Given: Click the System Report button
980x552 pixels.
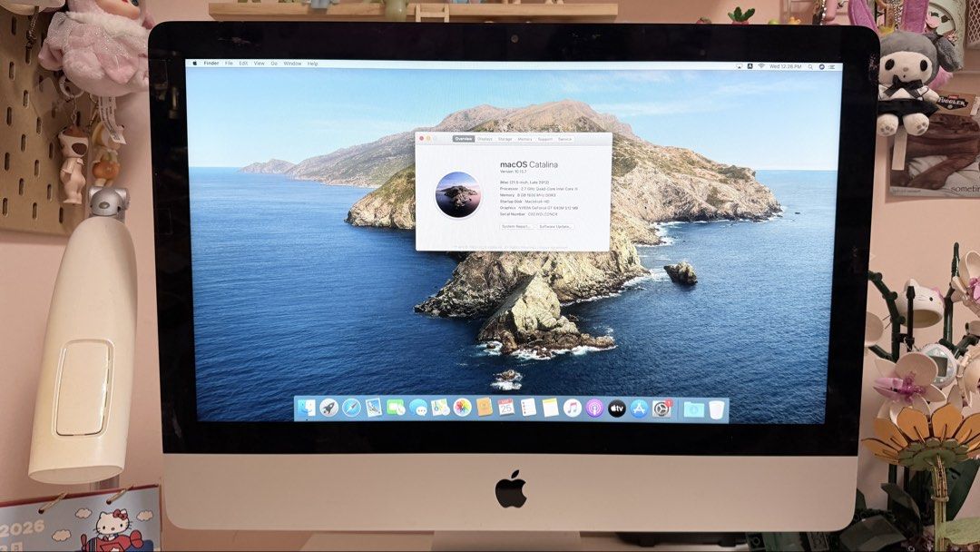Looking at the screenshot, I should point(516,226).
